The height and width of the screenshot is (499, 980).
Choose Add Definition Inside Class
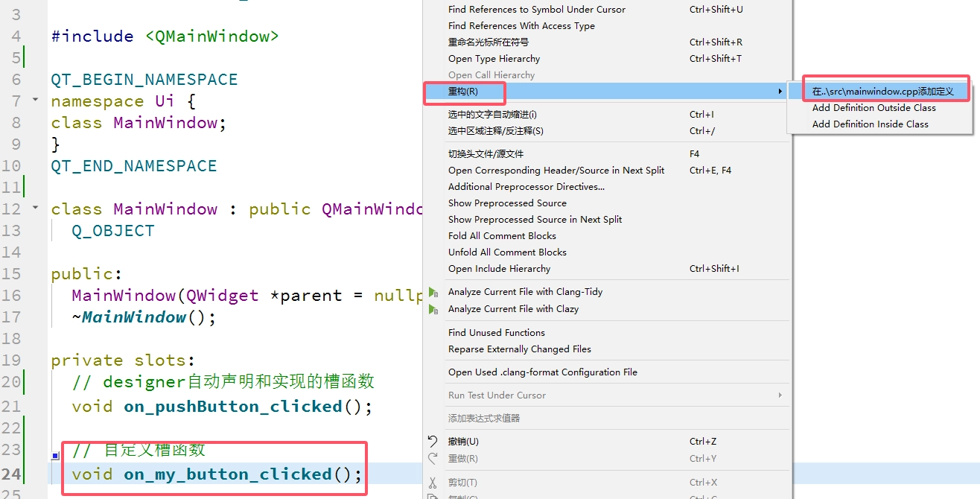[x=870, y=124]
